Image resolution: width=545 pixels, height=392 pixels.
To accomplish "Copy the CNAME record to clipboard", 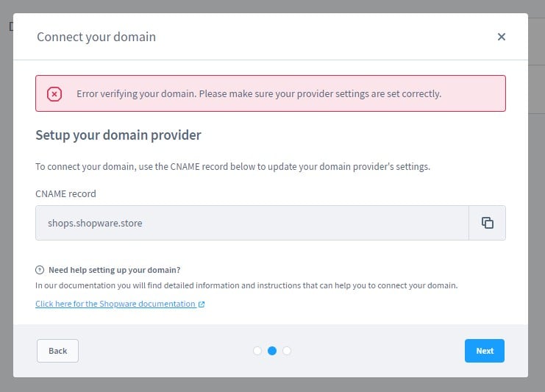I will tap(488, 223).
